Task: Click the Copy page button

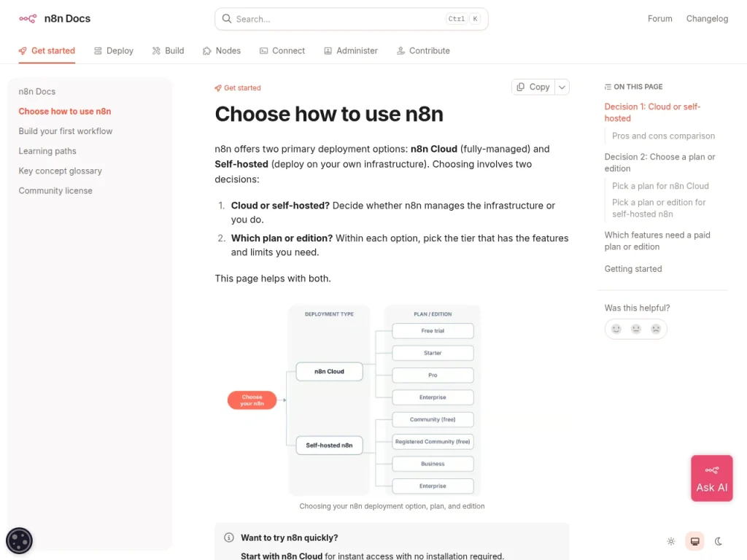Action: 533,87
